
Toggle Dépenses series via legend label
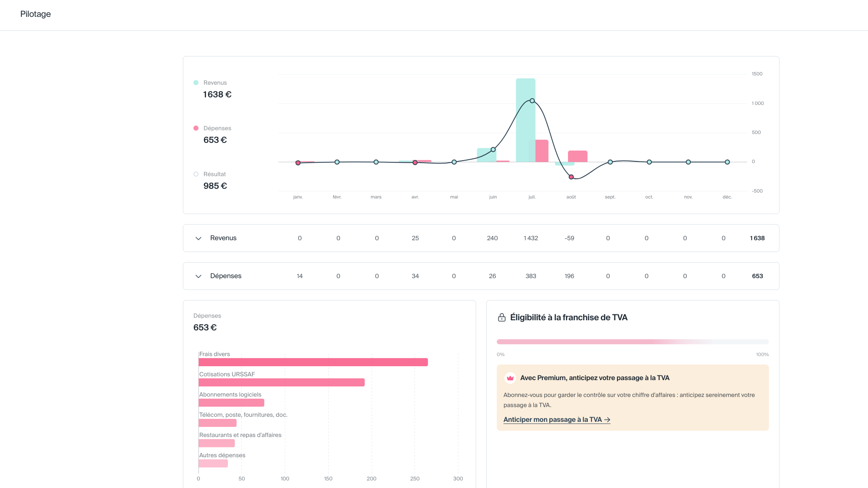coord(217,128)
